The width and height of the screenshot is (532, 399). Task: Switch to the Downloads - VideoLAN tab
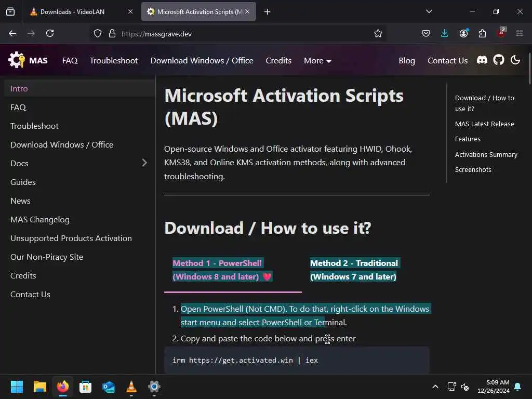coord(81,12)
